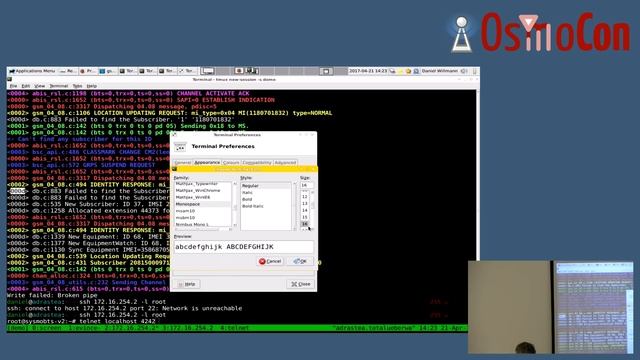Click the Size input field above the list
This screenshot has height=360, width=640.
click(x=307, y=185)
